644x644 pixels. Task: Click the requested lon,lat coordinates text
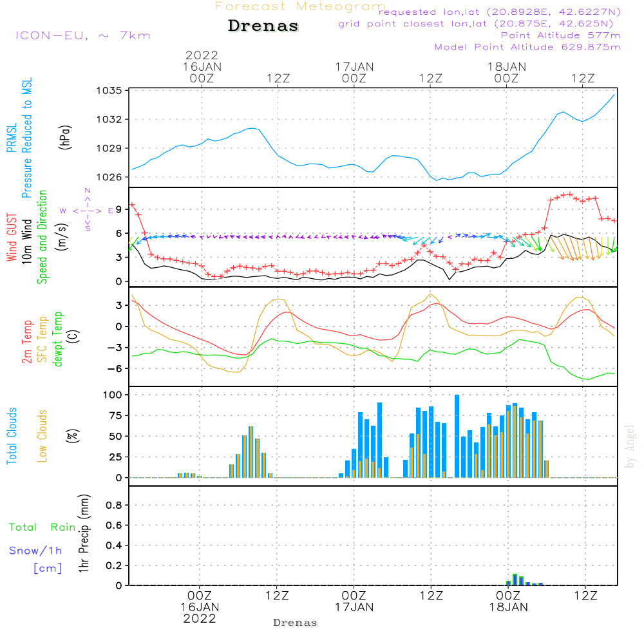click(x=500, y=12)
